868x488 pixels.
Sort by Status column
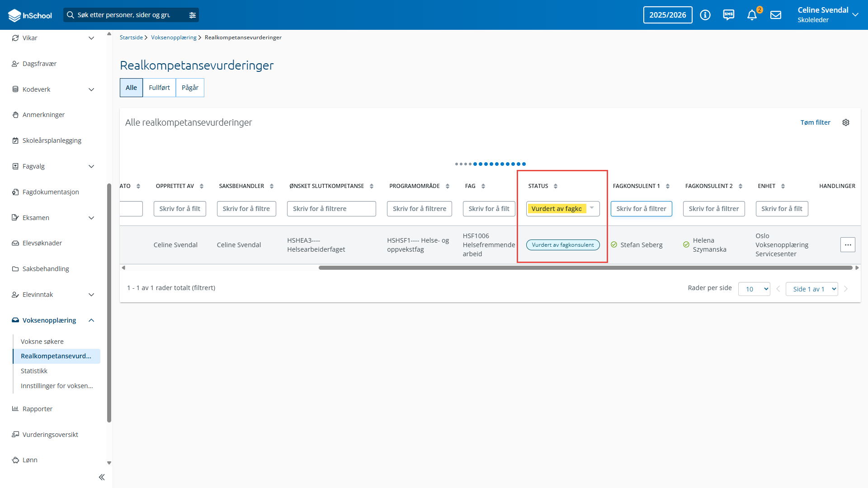pos(556,186)
